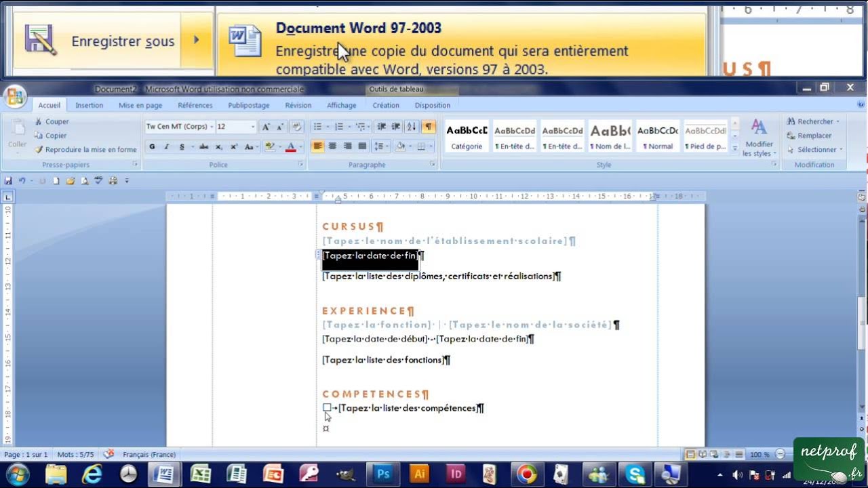The width and height of the screenshot is (868, 488).
Task: Check the box before the compétences list
Action: (x=327, y=408)
